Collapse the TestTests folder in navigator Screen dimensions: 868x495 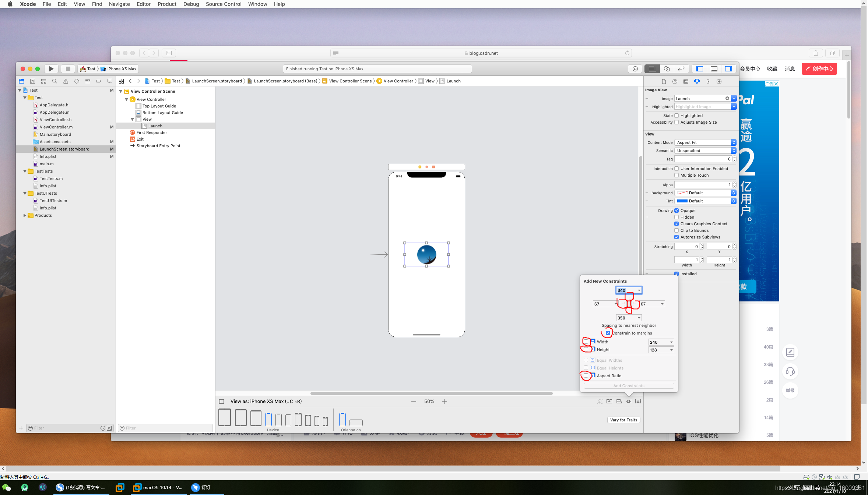point(25,171)
